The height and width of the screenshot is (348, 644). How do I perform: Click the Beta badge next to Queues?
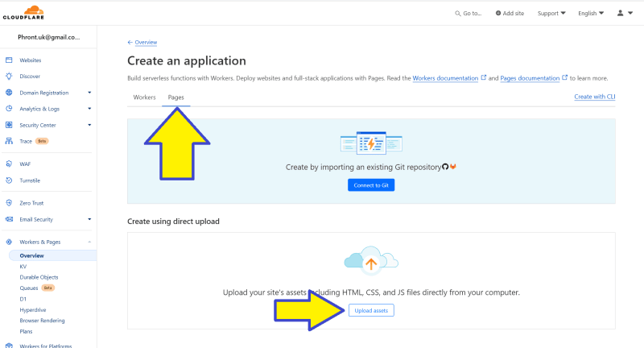pos(48,288)
